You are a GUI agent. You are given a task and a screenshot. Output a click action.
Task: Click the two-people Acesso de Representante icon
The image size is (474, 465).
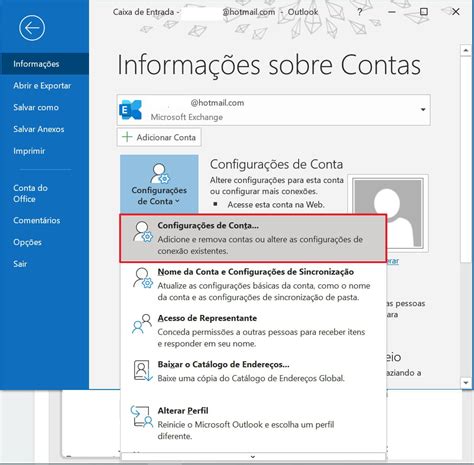pyautogui.click(x=142, y=324)
